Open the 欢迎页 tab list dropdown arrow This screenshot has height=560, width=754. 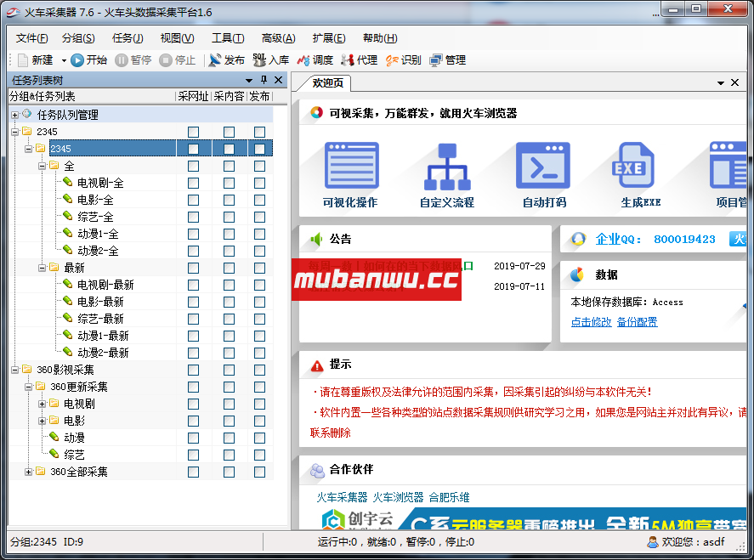pos(720,83)
